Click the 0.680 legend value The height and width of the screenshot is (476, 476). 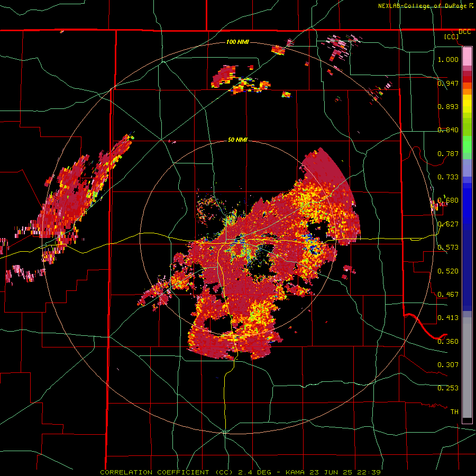[x=448, y=200]
